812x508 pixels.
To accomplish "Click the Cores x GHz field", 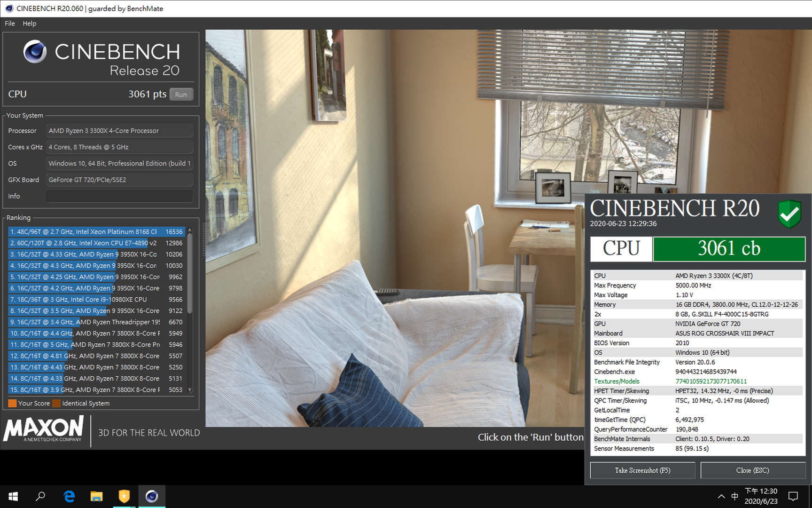I will [119, 147].
